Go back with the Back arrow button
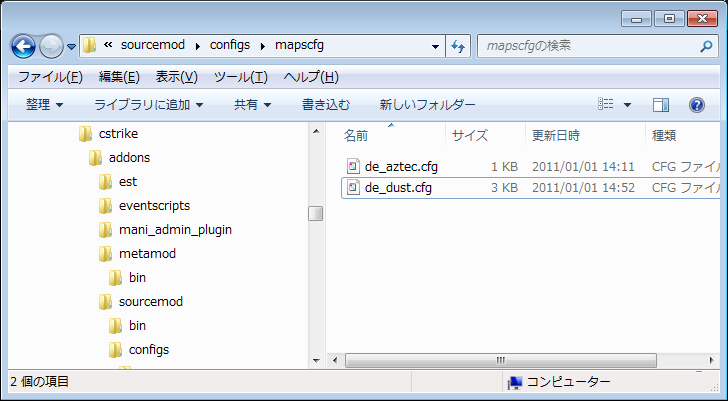 [23, 46]
